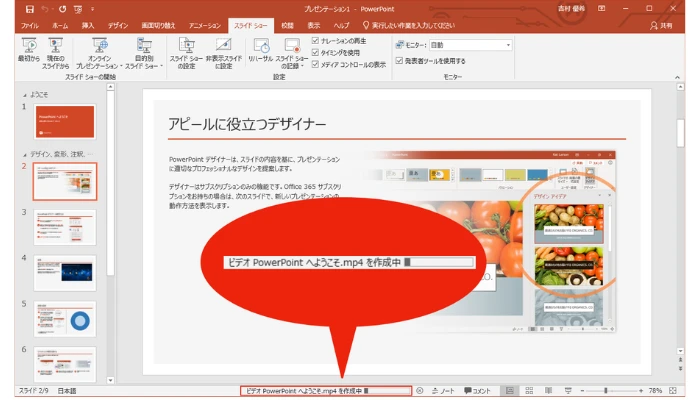Switch to Reading view icon
Viewport: 700px width, 400px height.
[548, 391]
